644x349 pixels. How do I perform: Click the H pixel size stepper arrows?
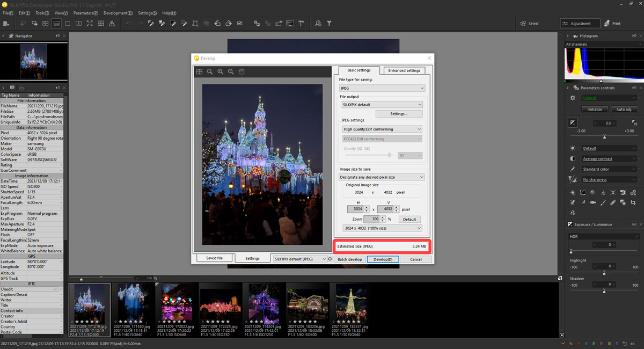[x=367, y=209]
